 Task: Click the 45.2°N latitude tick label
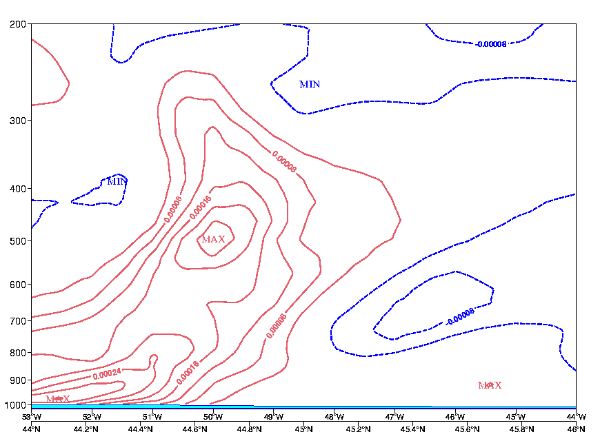(x=357, y=429)
